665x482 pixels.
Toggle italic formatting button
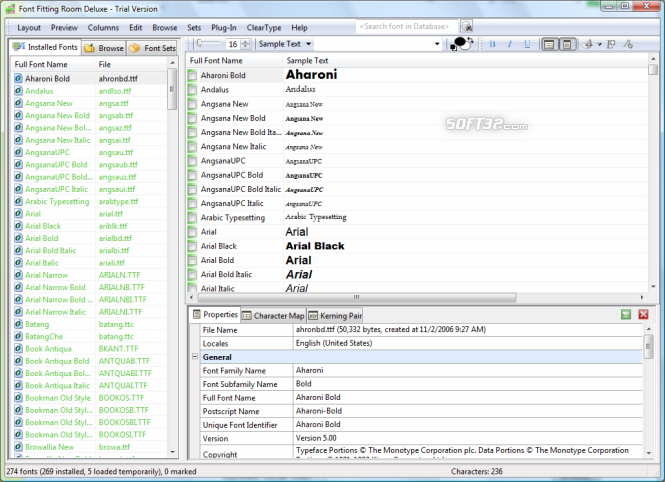click(510, 44)
